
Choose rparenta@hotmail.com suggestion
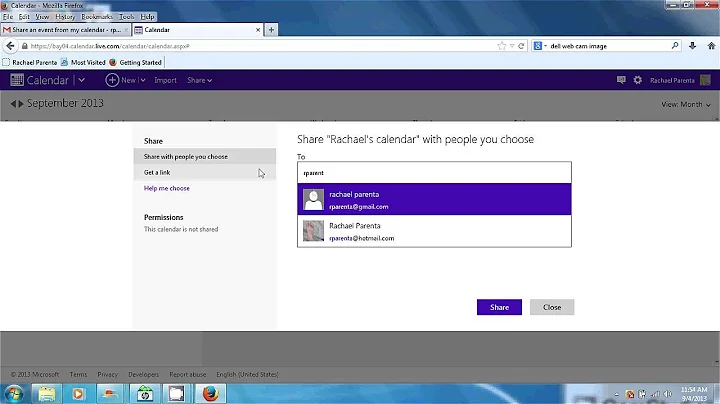tap(434, 231)
